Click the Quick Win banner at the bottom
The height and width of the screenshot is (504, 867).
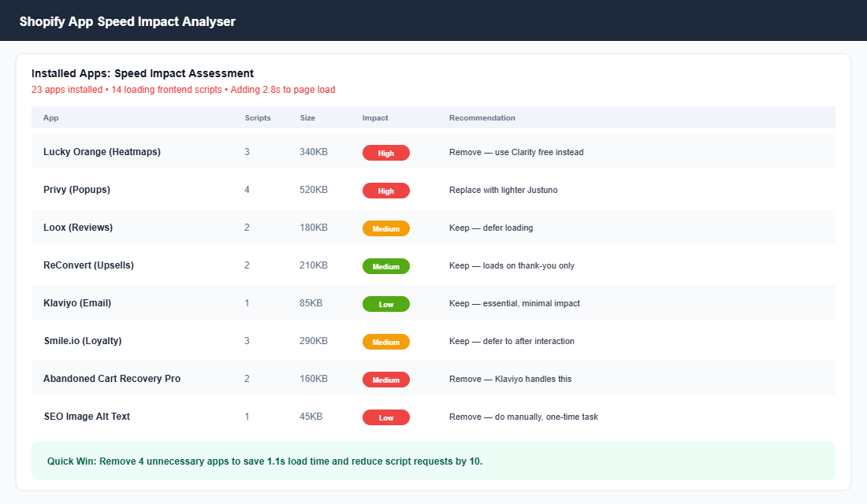point(433,460)
